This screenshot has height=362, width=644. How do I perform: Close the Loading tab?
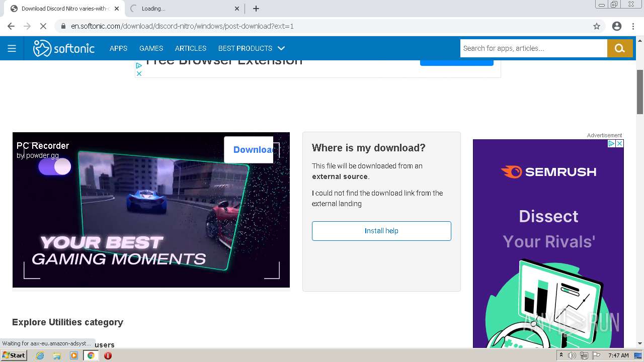pyautogui.click(x=237, y=9)
